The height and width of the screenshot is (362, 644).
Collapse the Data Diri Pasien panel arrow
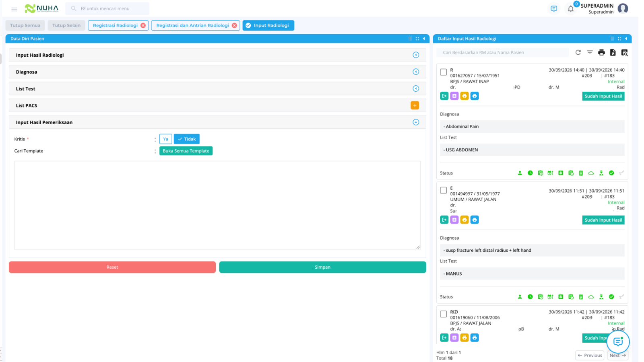point(424,39)
